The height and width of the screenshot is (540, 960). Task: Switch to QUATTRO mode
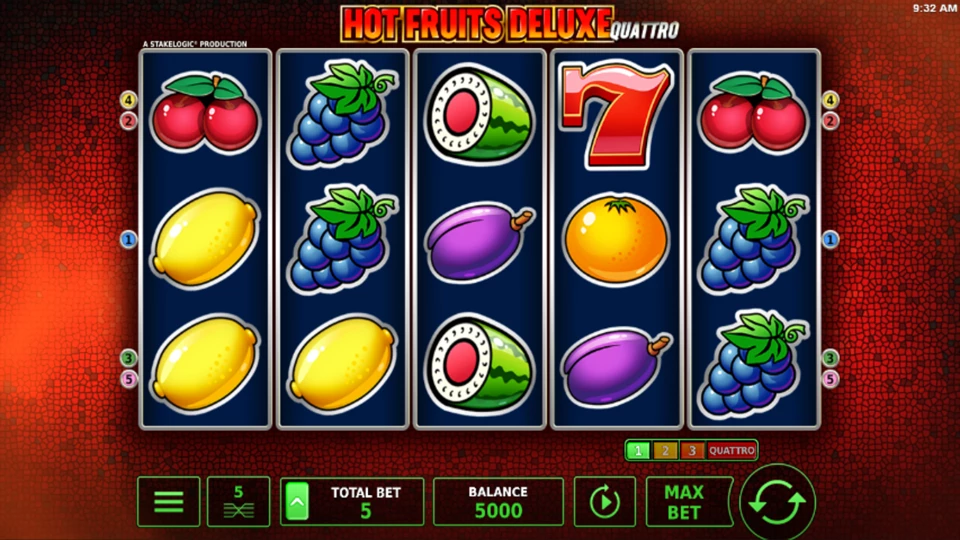732,451
